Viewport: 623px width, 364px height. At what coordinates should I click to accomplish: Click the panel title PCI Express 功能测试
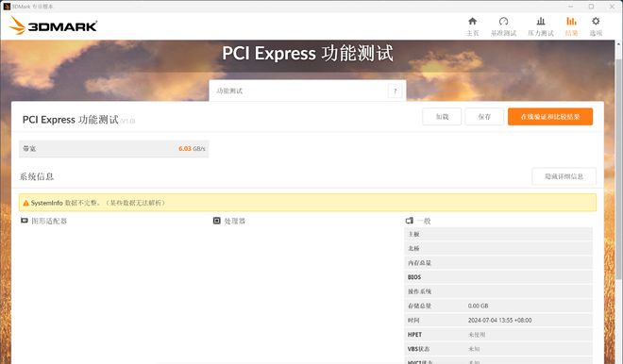[71, 120]
